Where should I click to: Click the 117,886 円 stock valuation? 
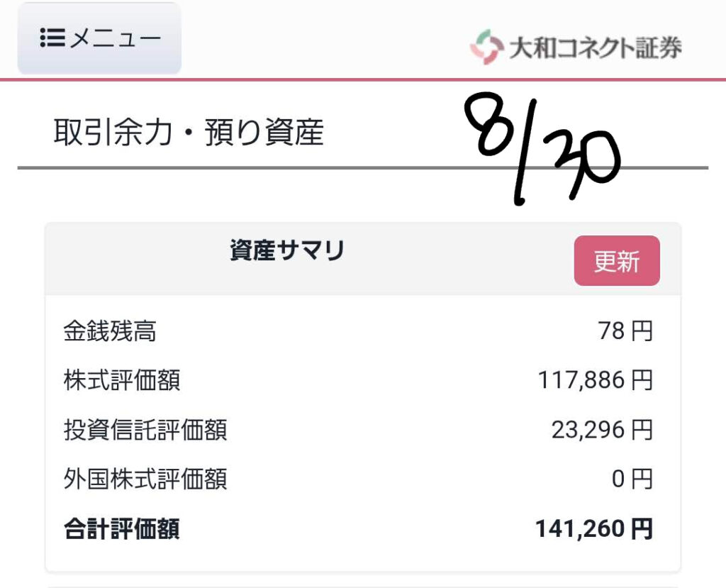[596, 380]
